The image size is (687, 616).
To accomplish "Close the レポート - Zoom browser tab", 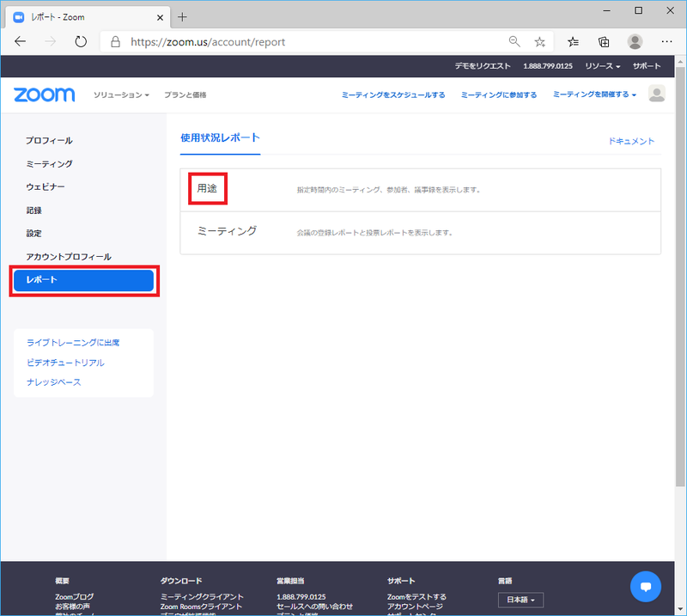I will tap(160, 17).
